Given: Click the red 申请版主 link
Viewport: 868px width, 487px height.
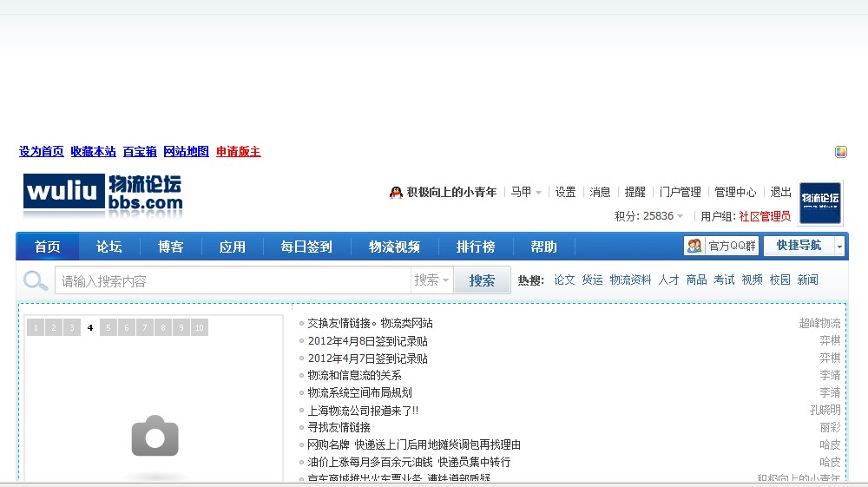Looking at the screenshot, I should pos(238,152).
